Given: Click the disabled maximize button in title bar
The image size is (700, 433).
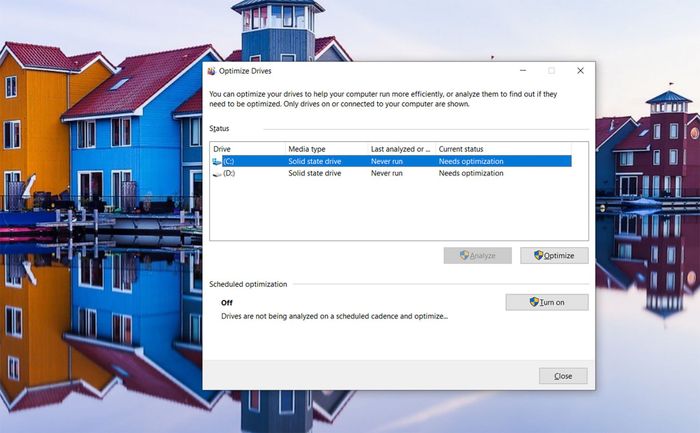Looking at the screenshot, I should click(x=551, y=71).
